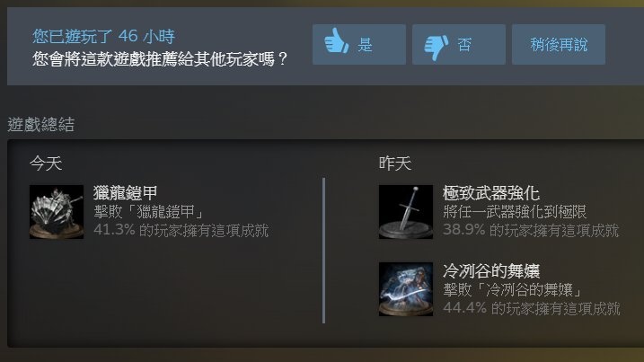Click the 極致武器強化 achievement title

[490, 192]
